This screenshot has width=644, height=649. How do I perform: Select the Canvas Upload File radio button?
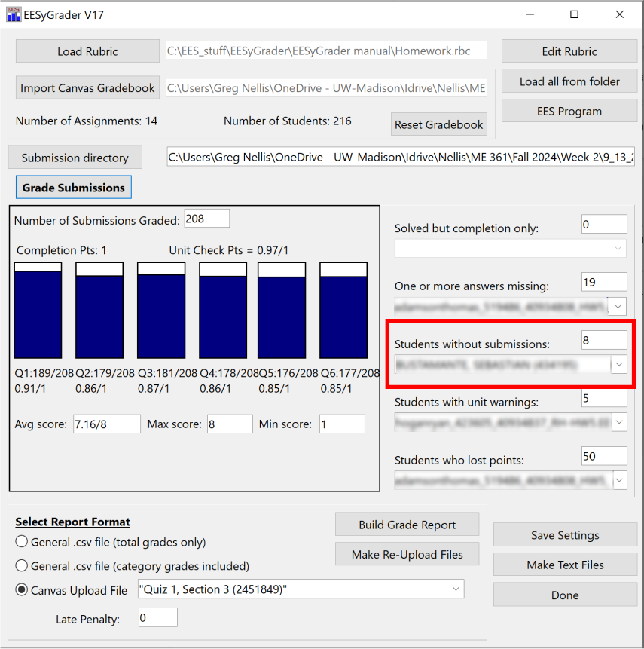click(22, 589)
